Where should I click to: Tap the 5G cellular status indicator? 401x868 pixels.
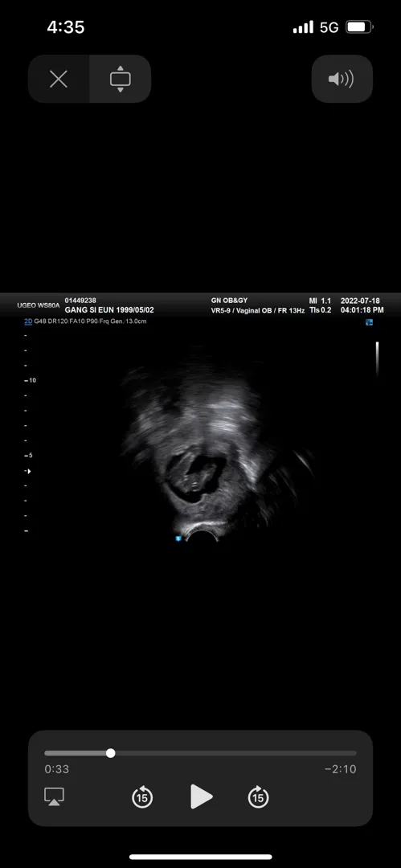point(329,27)
